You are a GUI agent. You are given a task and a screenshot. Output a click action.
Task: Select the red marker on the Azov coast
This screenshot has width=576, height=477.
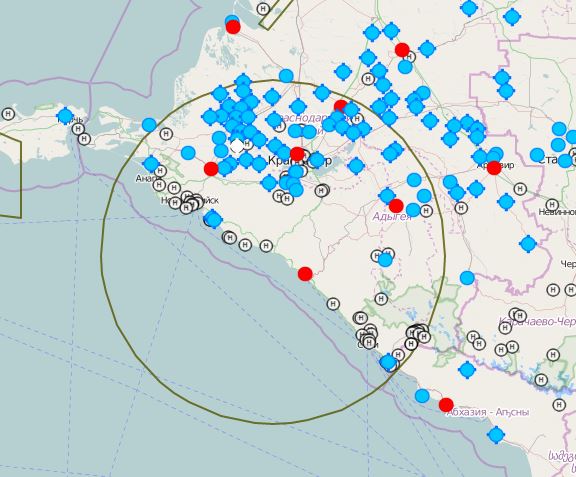pos(233,27)
